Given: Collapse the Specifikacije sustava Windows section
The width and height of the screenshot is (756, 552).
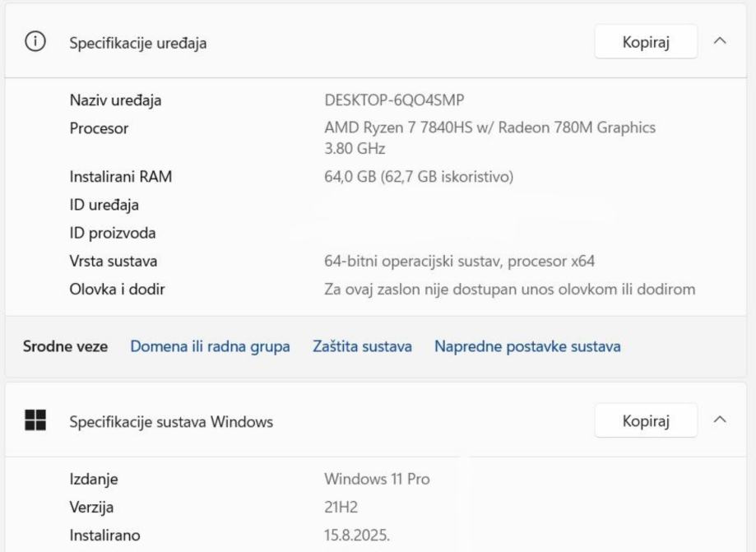Looking at the screenshot, I should pyautogui.click(x=721, y=421).
